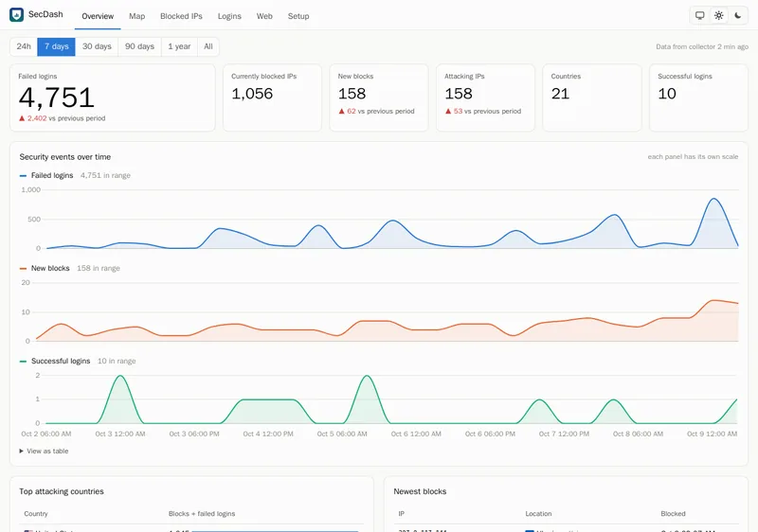Click the Failed logins 4,751 card
The height and width of the screenshot is (532, 758).
113,98
